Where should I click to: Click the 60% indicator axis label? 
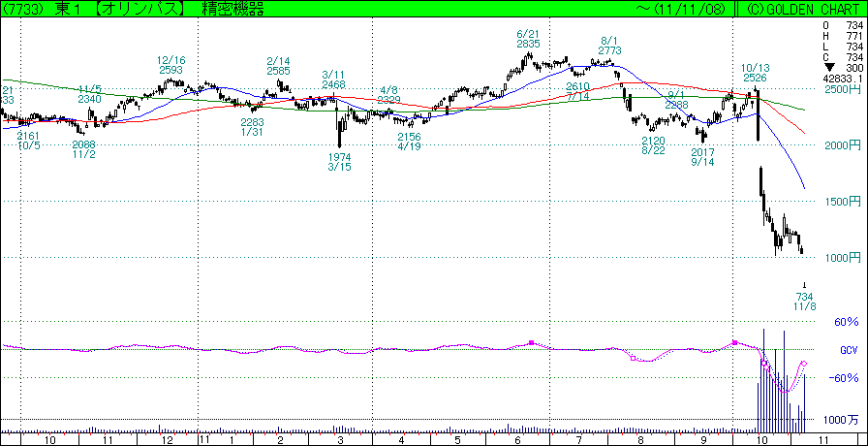point(846,322)
